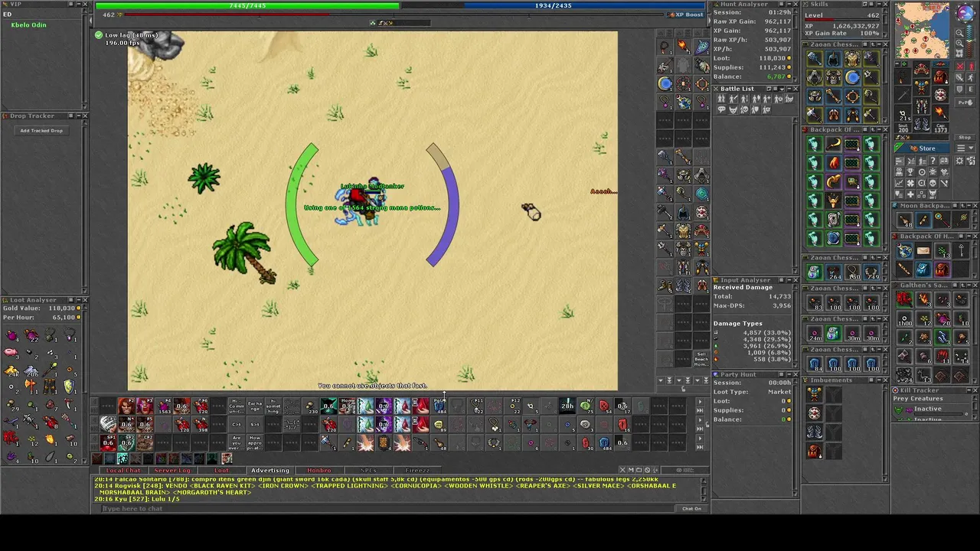Open the analytics line chart icon
This screenshot has height=551, width=980.
click(x=899, y=183)
